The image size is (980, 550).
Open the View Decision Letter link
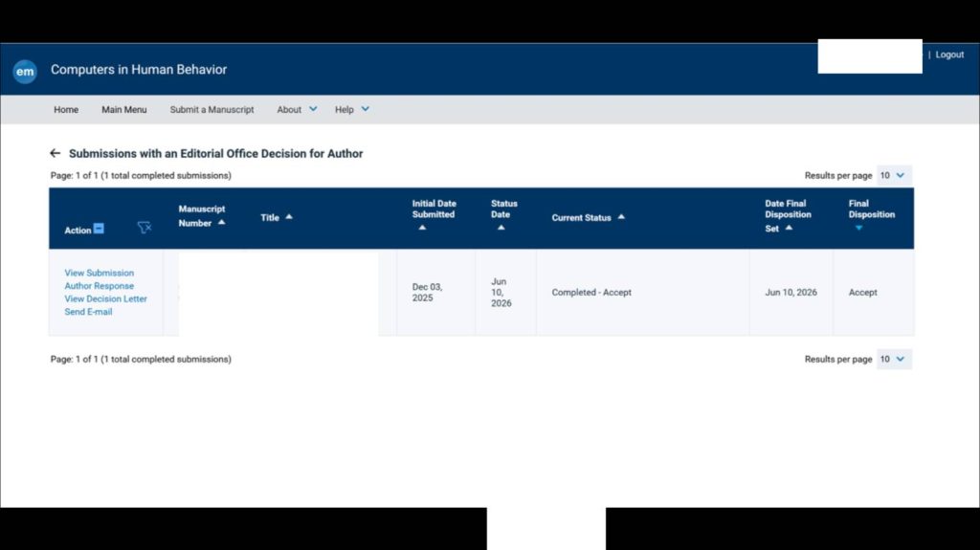tap(105, 298)
